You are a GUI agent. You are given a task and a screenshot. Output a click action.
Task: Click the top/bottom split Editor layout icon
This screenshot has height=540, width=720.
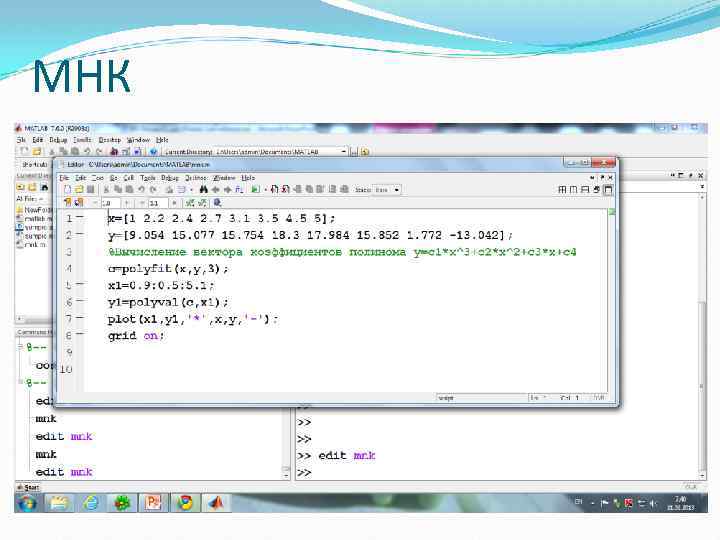pyautogui.click(x=585, y=190)
